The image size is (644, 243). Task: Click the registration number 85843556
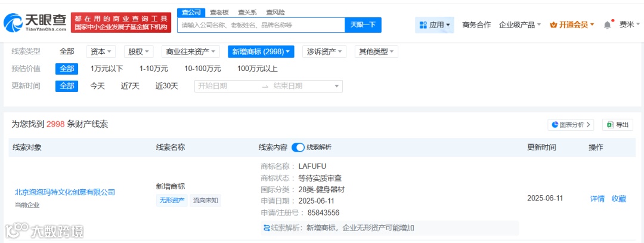323,213
